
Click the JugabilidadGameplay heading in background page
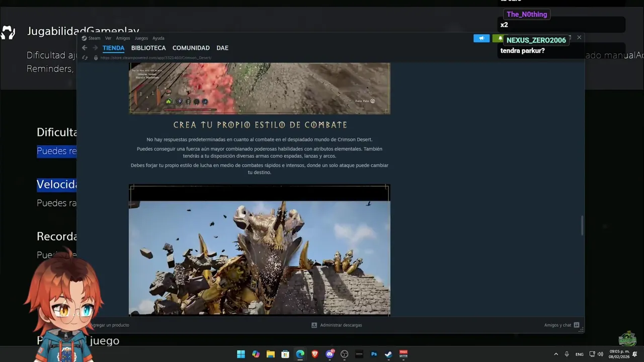point(83,31)
